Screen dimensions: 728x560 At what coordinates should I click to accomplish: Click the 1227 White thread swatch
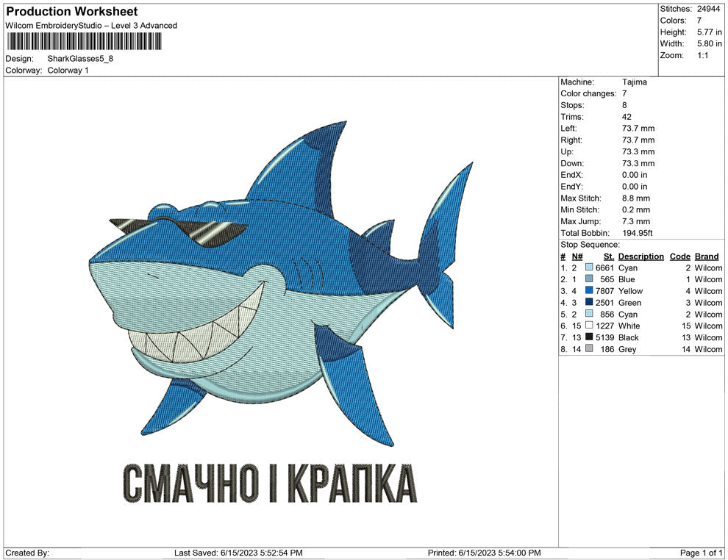[x=589, y=326]
